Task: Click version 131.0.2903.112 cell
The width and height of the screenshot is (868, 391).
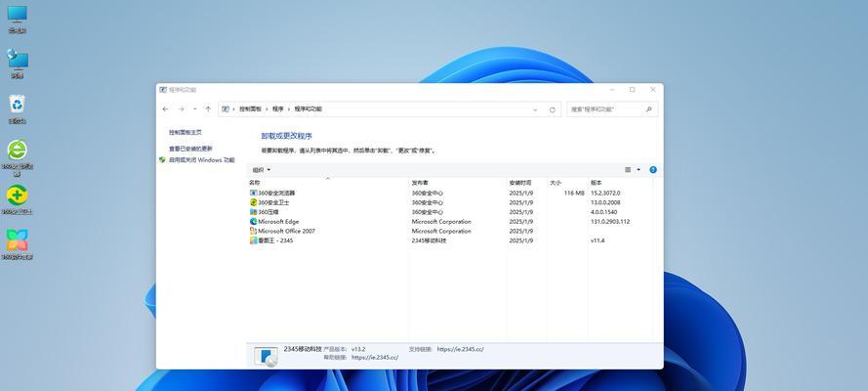Action: pyautogui.click(x=610, y=222)
